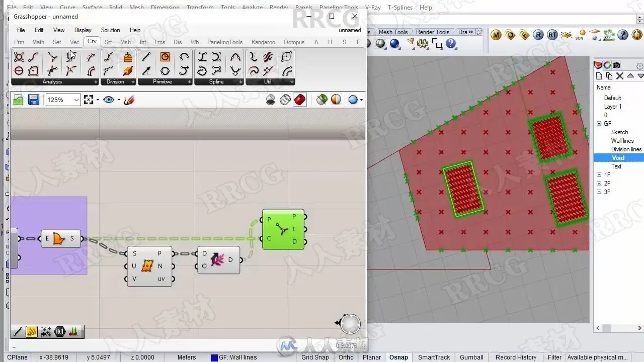Open the Solution menu in Grasshopper

(110, 30)
